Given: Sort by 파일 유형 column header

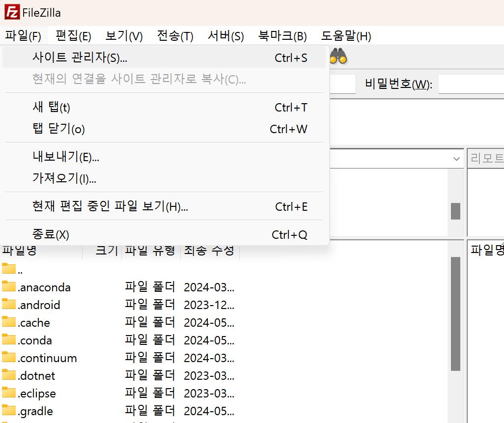Looking at the screenshot, I should tap(151, 251).
